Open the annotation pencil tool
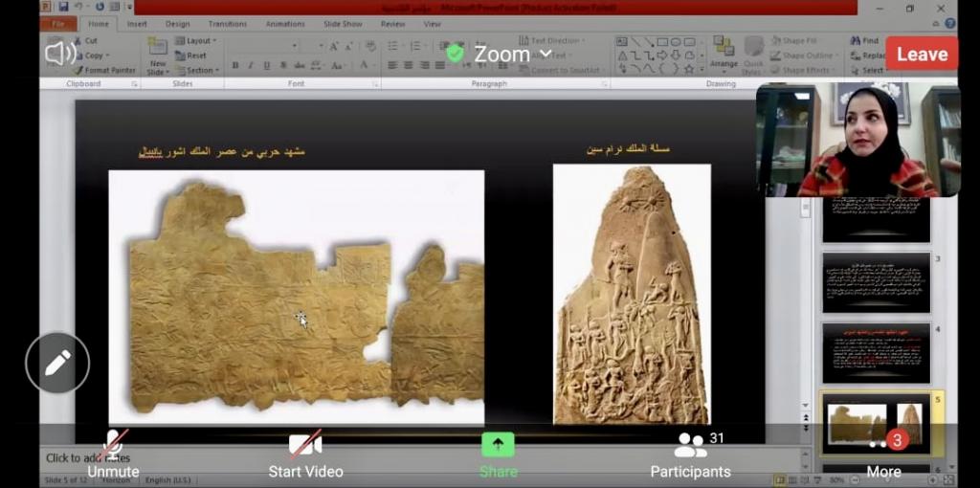The image size is (980, 488). pos(57,363)
